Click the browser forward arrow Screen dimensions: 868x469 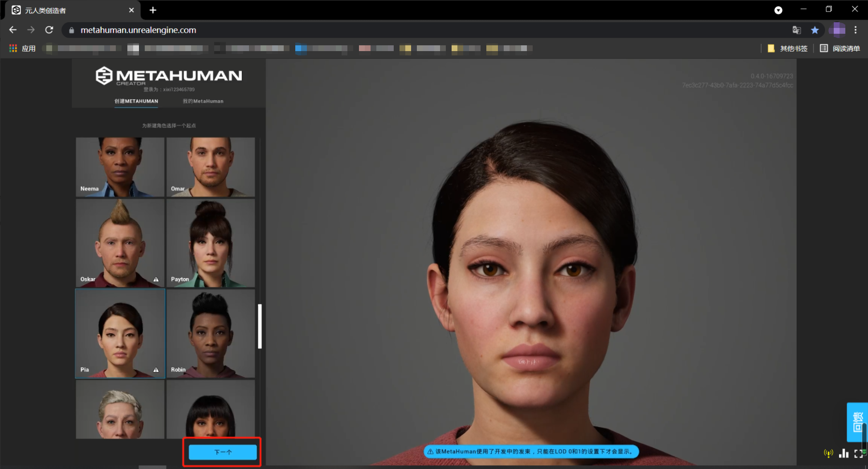pyautogui.click(x=31, y=30)
